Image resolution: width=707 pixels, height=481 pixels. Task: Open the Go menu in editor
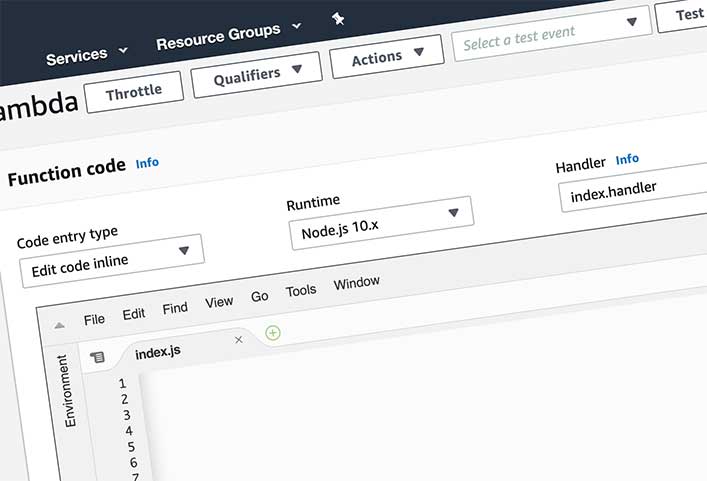pyautogui.click(x=260, y=296)
